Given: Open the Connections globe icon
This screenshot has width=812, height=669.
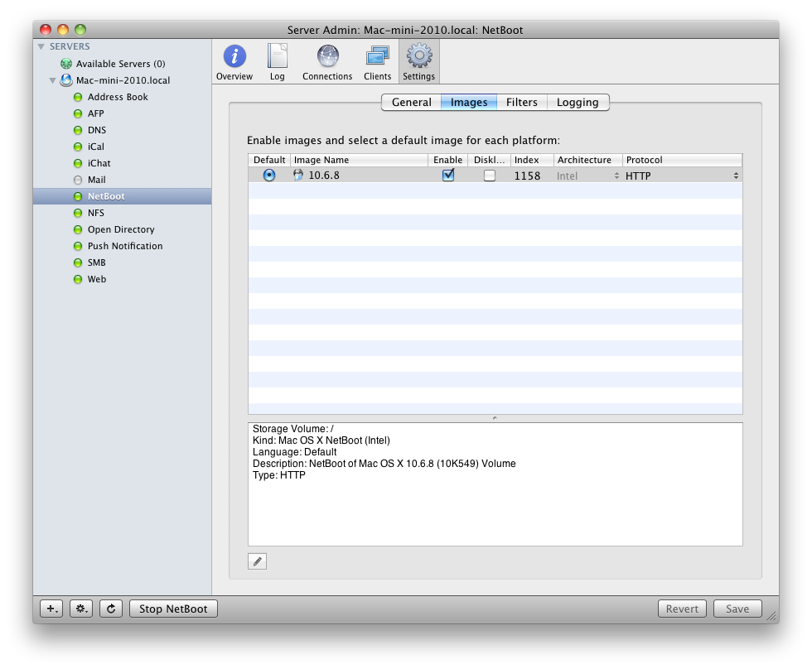Looking at the screenshot, I should pos(328,55).
